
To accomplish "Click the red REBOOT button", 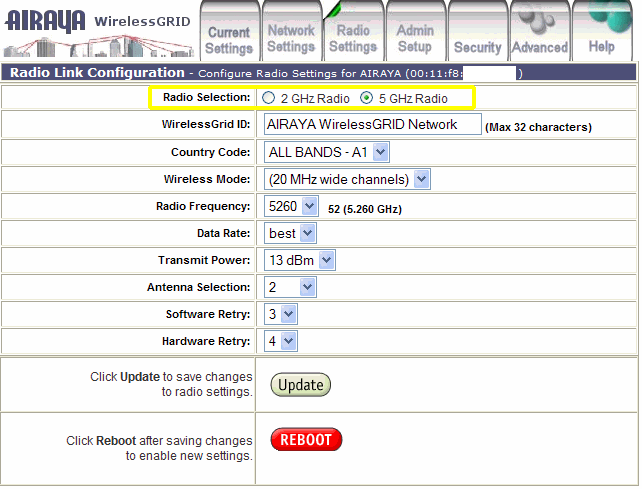I will click(x=306, y=439).
